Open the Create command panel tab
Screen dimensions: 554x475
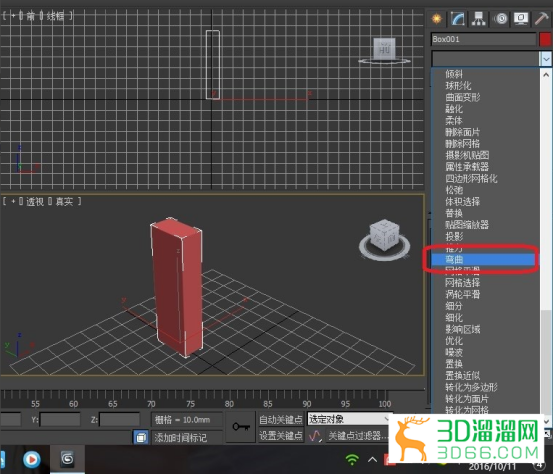(x=437, y=18)
